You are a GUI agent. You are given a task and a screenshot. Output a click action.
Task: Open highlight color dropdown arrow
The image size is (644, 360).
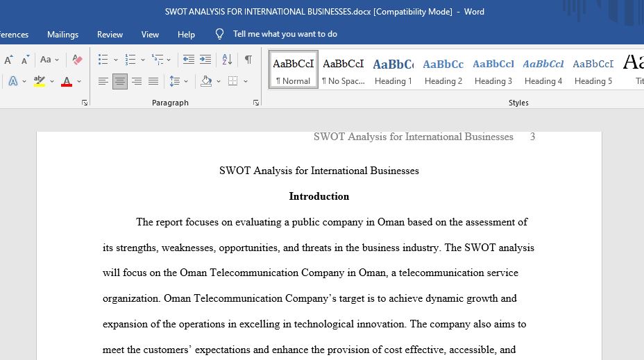pos(52,81)
